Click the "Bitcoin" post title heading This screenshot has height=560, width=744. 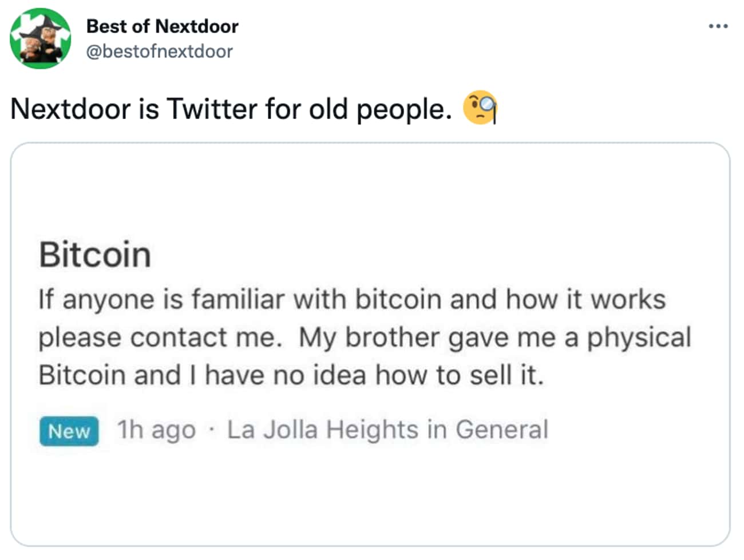95,255
